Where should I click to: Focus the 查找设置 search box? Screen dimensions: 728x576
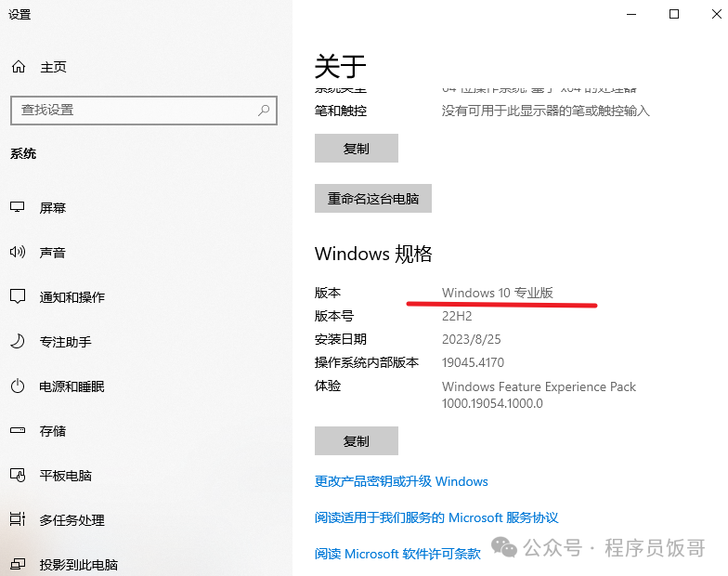tap(144, 111)
